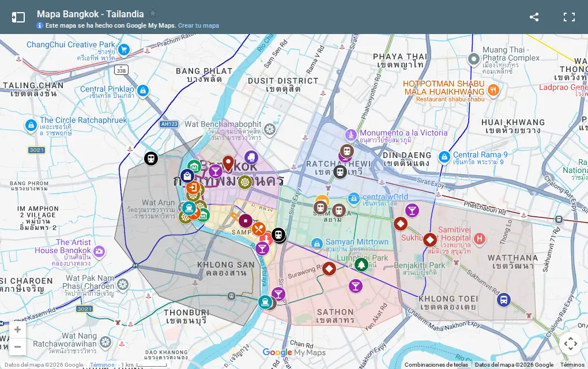Click the Samitivej Hospital marker
Viewport: 588px width, 369px height.
[479, 238]
